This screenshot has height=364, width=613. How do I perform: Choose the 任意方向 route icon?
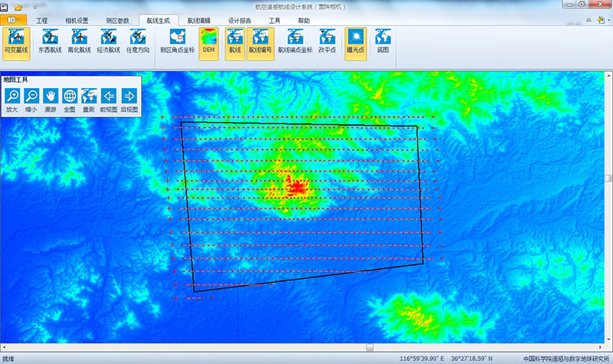pyautogui.click(x=138, y=41)
